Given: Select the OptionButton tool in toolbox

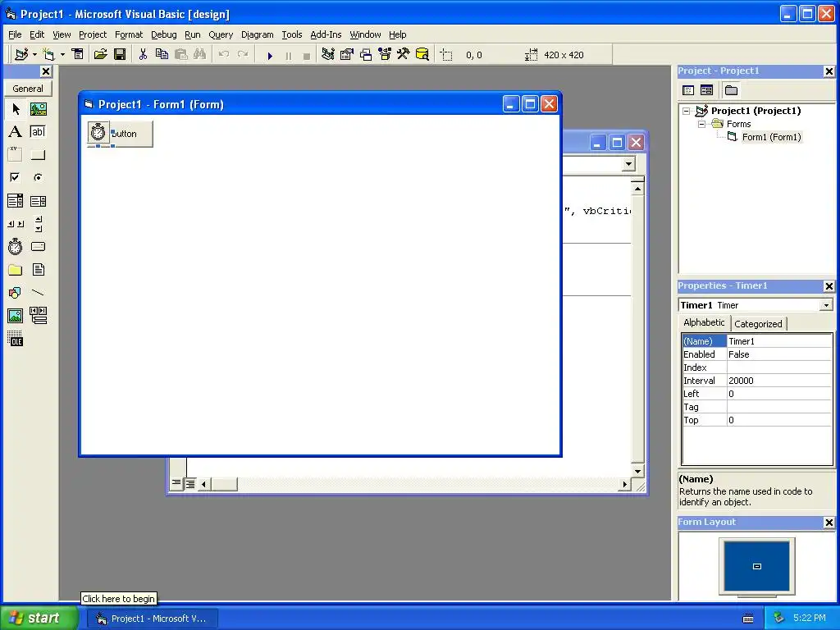Looking at the screenshot, I should 38,177.
